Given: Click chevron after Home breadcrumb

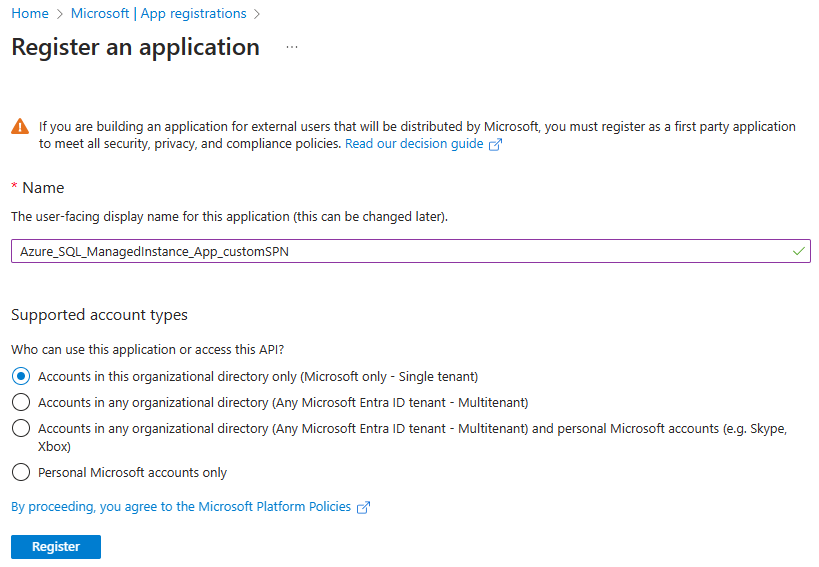Looking at the screenshot, I should (x=60, y=14).
